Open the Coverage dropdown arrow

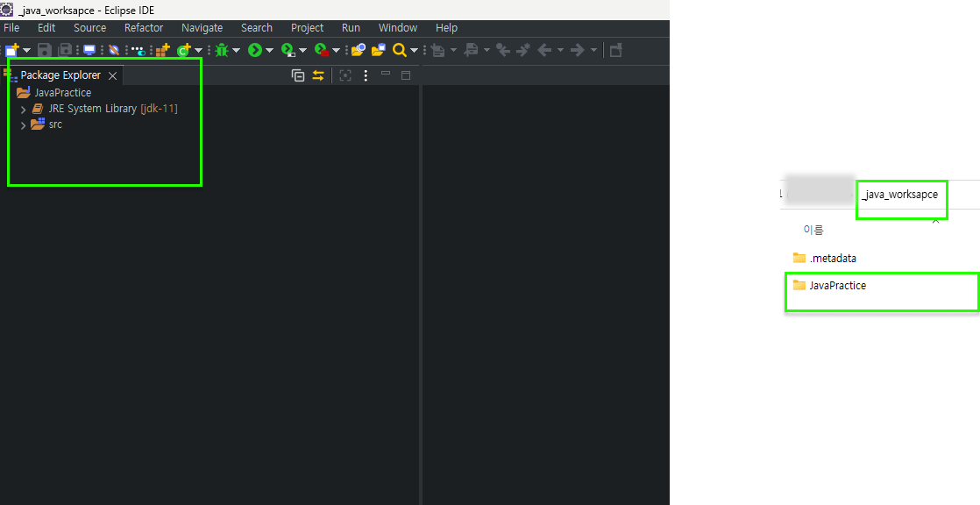click(x=303, y=51)
